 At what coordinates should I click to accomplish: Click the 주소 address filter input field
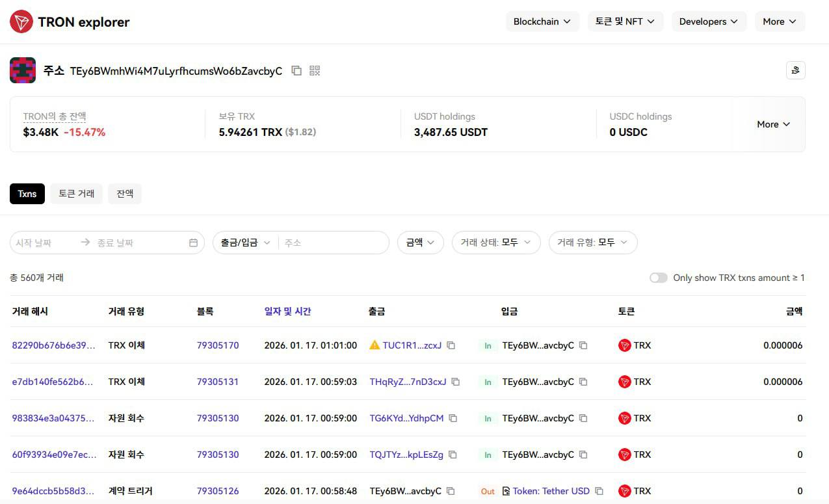point(333,243)
